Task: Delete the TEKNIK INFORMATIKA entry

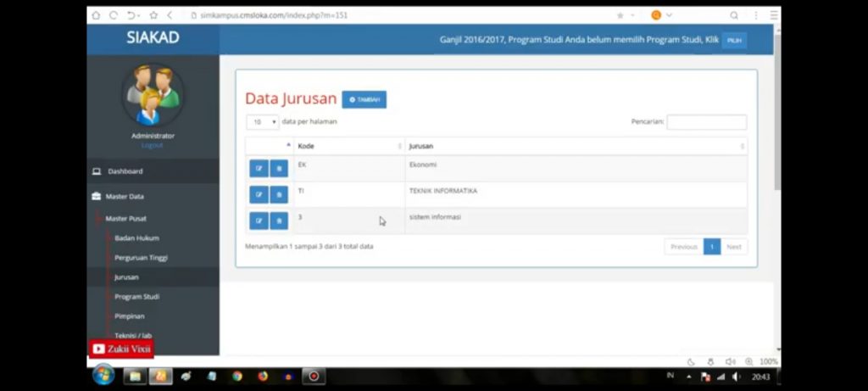Action: (279, 195)
